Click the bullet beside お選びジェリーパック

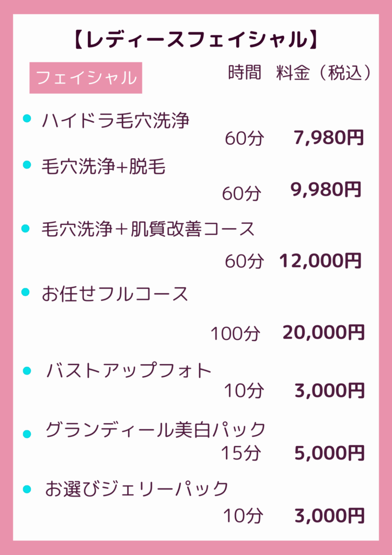pos(27,489)
